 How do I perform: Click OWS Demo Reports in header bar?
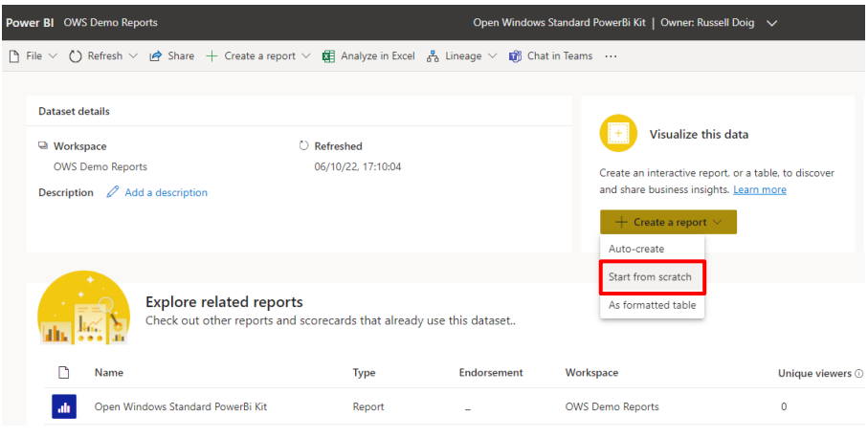(x=110, y=23)
